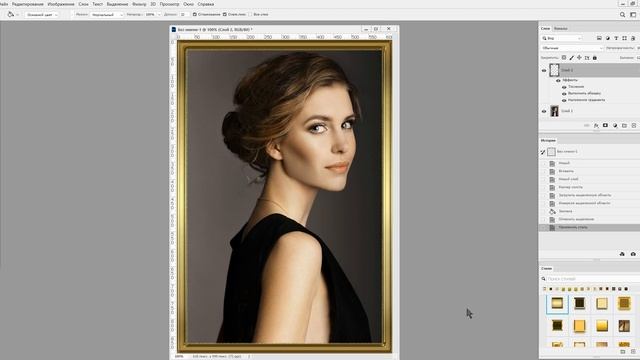Select the История panel tab

click(548, 140)
